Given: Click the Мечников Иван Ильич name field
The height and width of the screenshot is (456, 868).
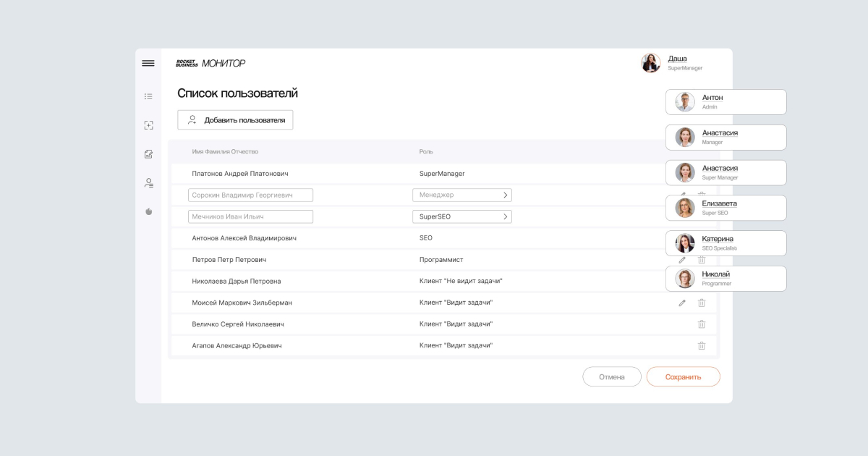Looking at the screenshot, I should (250, 216).
